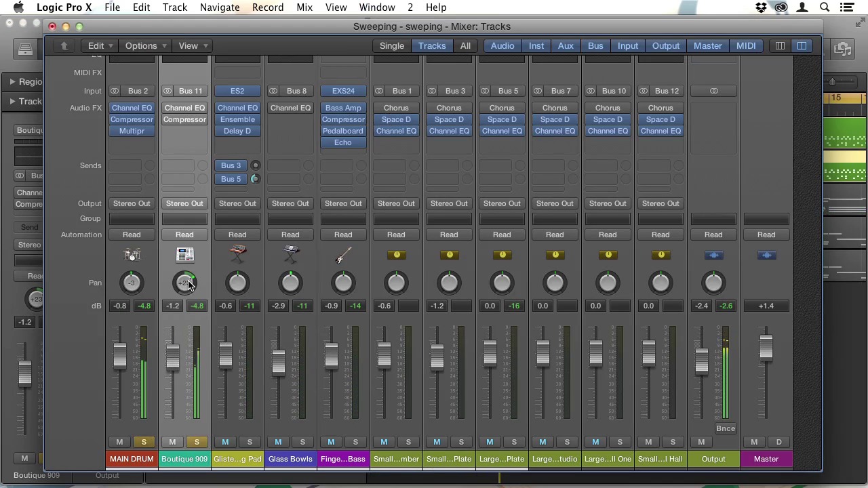The width and height of the screenshot is (868, 488).
Task: Open the Mix menu in the menu bar
Action: (x=304, y=7)
